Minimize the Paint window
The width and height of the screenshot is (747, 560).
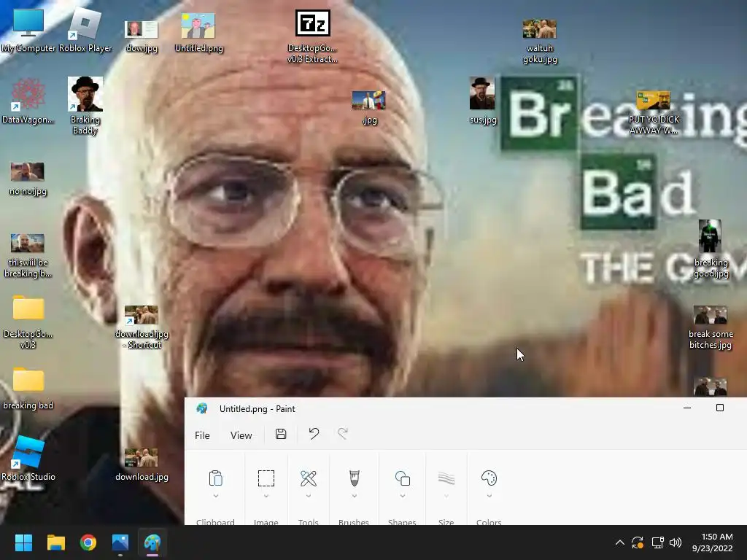(x=687, y=408)
